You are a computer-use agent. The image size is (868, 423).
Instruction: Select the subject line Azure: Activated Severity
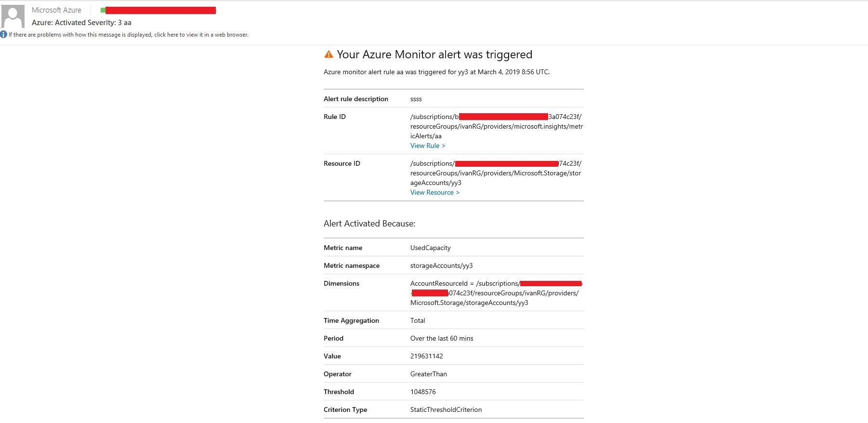pos(81,23)
